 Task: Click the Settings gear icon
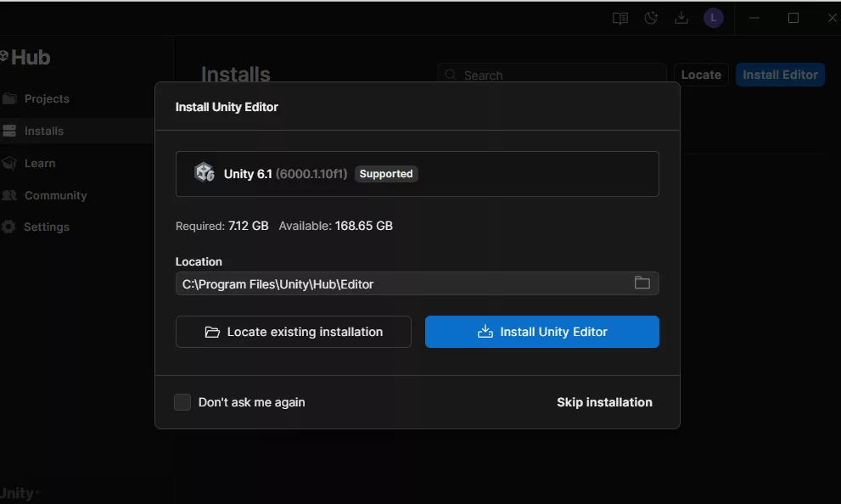tap(9, 227)
